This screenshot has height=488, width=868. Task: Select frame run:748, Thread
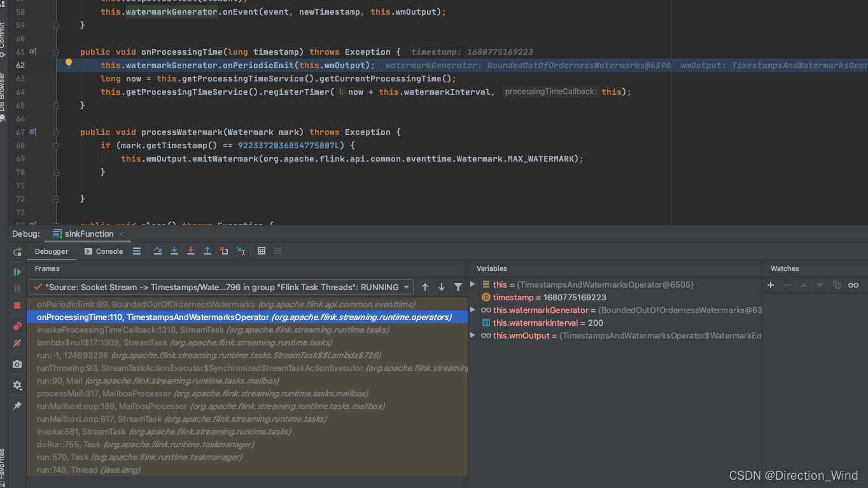click(x=247, y=470)
